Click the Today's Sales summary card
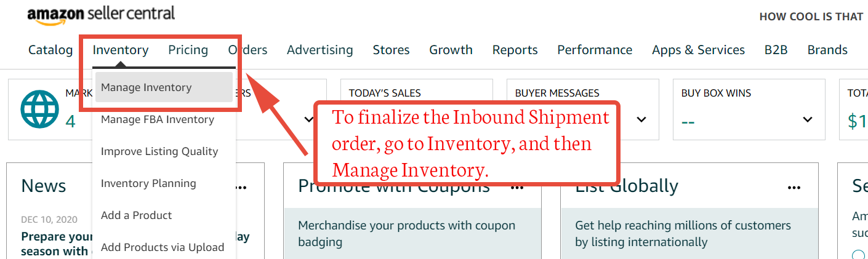Viewport: 868px width, 259px height. click(417, 109)
